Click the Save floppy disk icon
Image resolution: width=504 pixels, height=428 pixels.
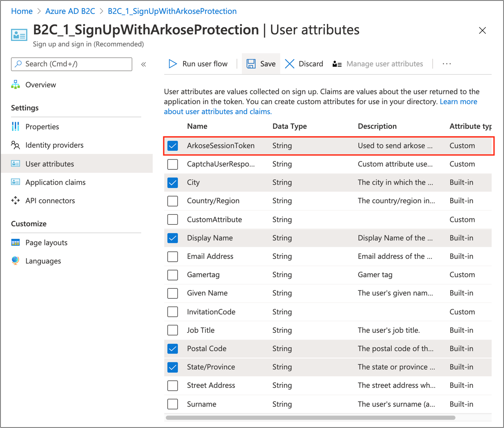(x=251, y=64)
